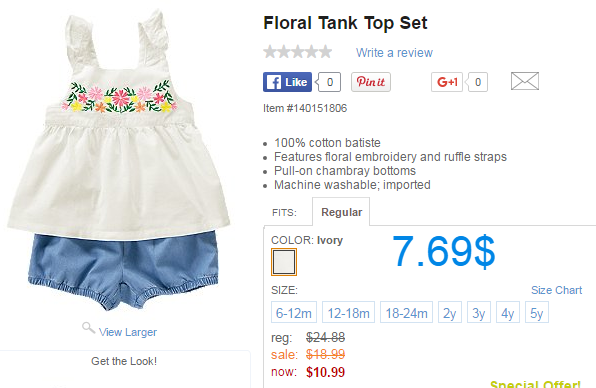596x388 pixels.
Task: Click the magnifier icon beside View Larger
Action: [88, 328]
